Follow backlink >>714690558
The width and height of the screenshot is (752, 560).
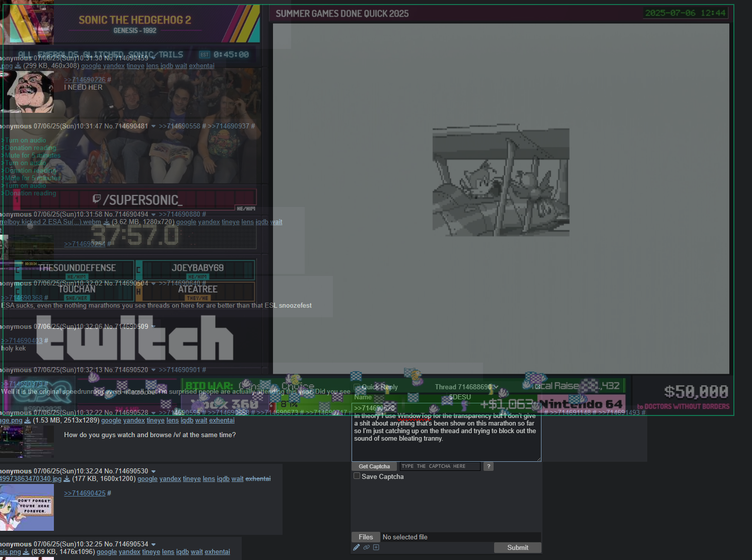click(x=179, y=126)
